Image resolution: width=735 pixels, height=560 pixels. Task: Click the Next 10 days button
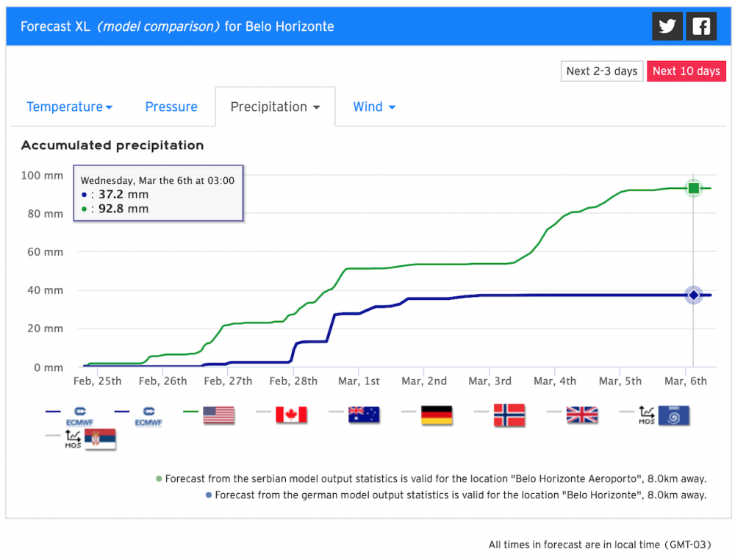click(686, 71)
